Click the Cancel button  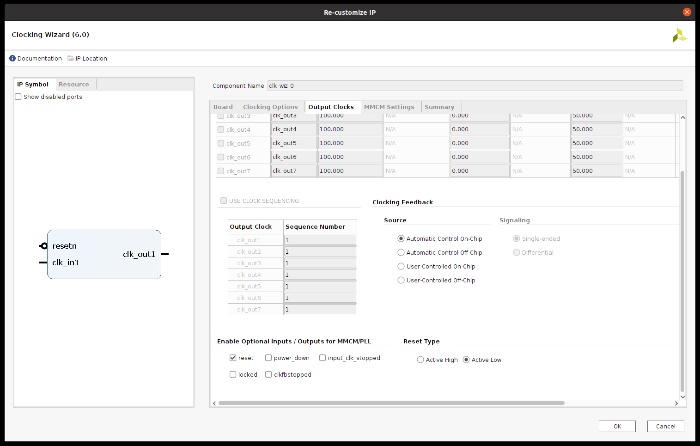(665, 426)
